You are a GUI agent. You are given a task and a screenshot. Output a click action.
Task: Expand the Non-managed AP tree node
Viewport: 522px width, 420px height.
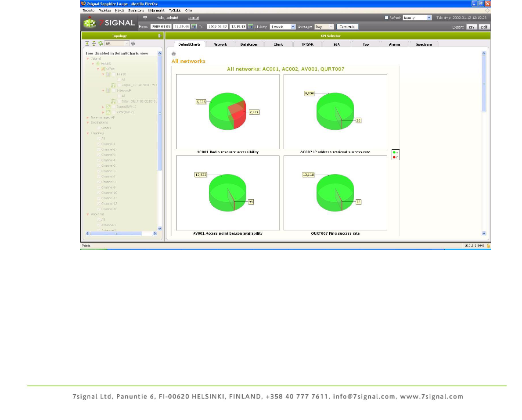point(88,118)
